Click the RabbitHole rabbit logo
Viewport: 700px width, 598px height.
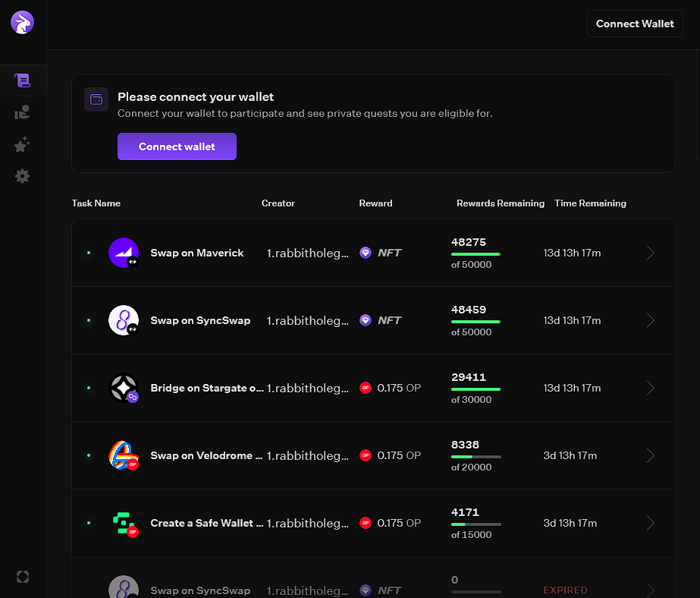pyautogui.click(x=23, y=23)
